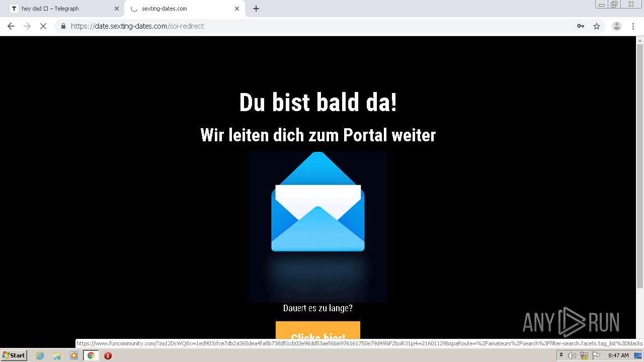The image size is (644, 362).
Task: View site security lock info
Action: pos(63,26)
